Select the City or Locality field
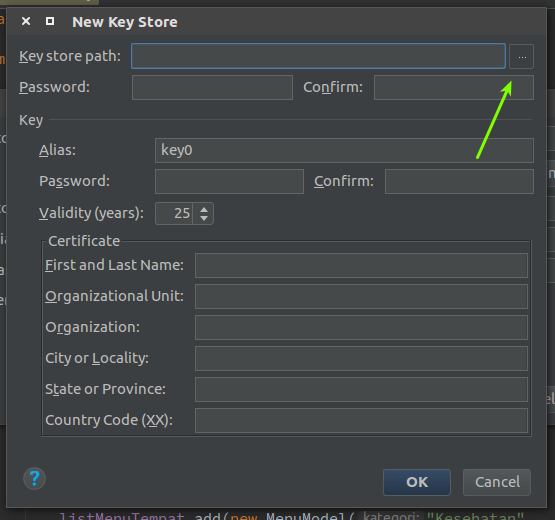Image resolution: width=555 pixels, height=520 pixels. pos(361,359)
